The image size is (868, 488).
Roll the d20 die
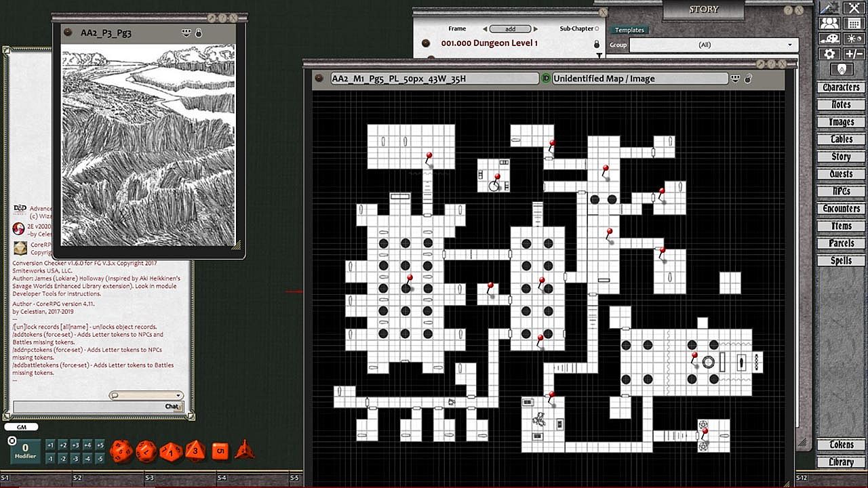click(121, 451)
